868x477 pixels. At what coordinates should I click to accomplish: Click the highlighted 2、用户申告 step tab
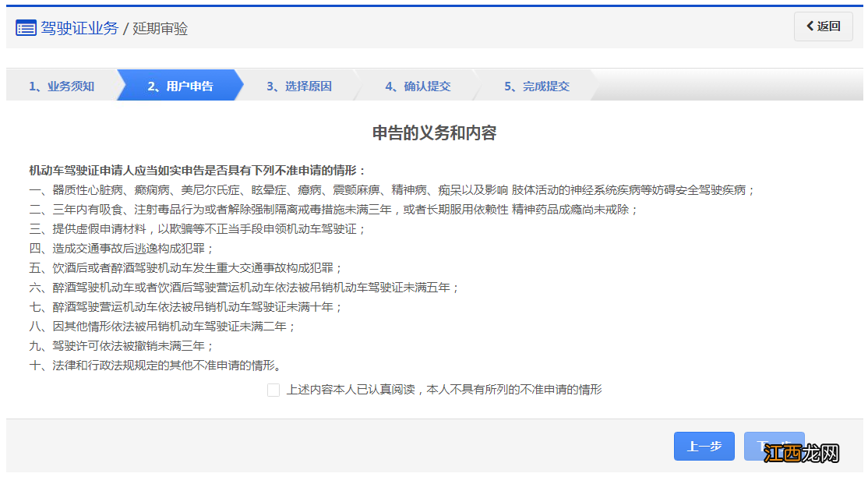click(179, 86)
